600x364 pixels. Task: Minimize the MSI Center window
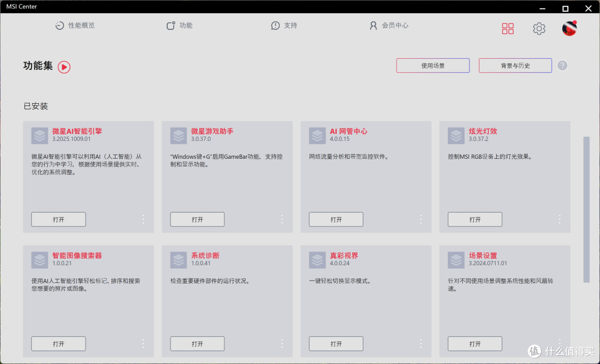point(542,8)
